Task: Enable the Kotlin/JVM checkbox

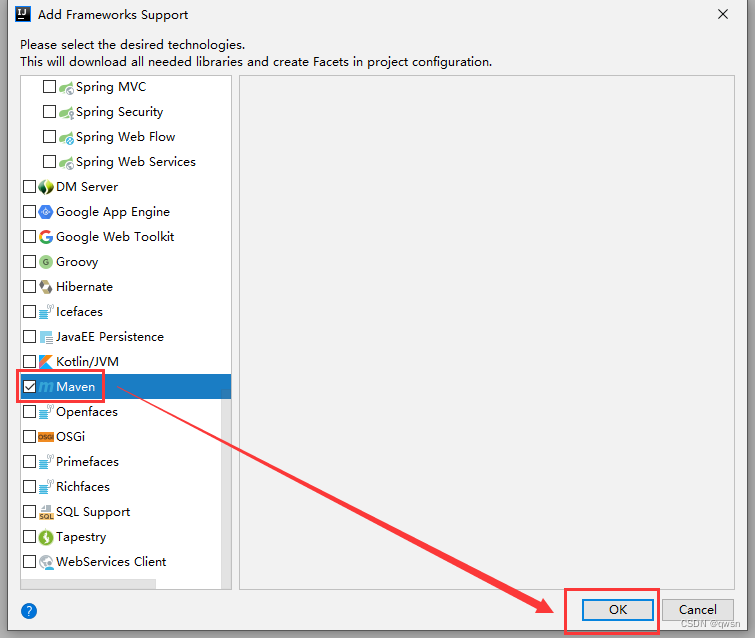Action: tap(29, 361)
